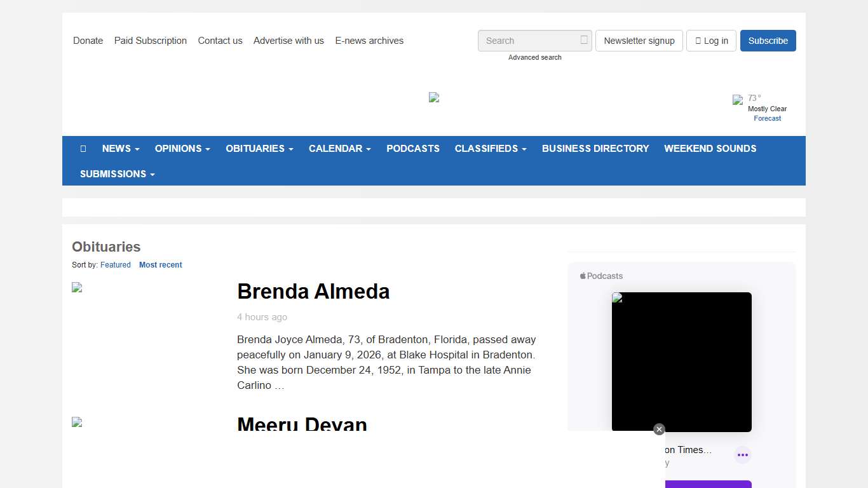868x488 pixels.
Task: Click the home icon in navigation bar
Action: pos(83,149)
